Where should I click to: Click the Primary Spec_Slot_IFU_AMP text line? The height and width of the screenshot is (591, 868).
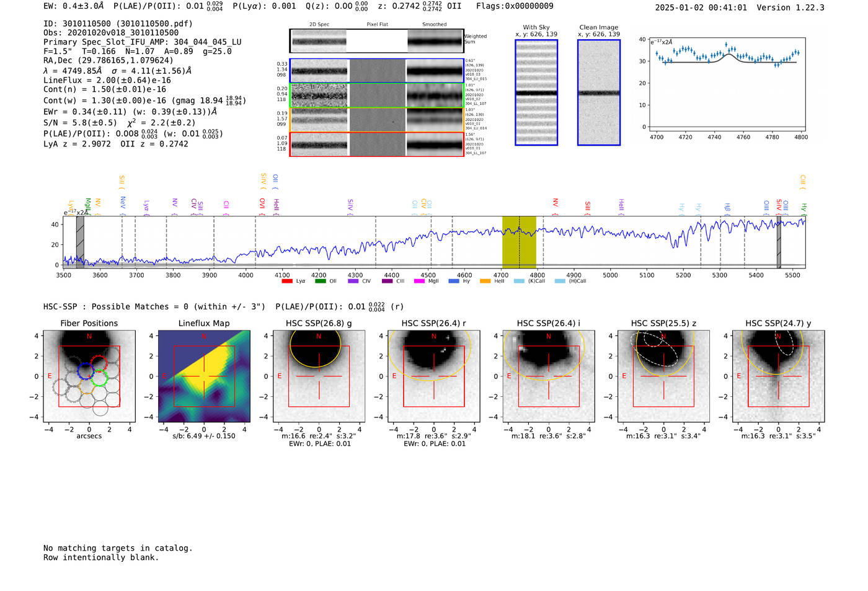143,42
